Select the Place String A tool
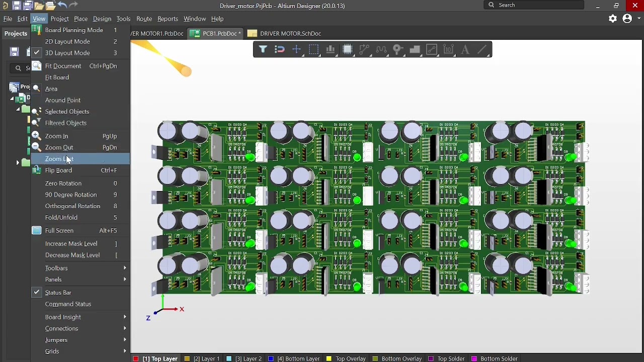Viewport: 644px width, 362px height. (465, 49)
